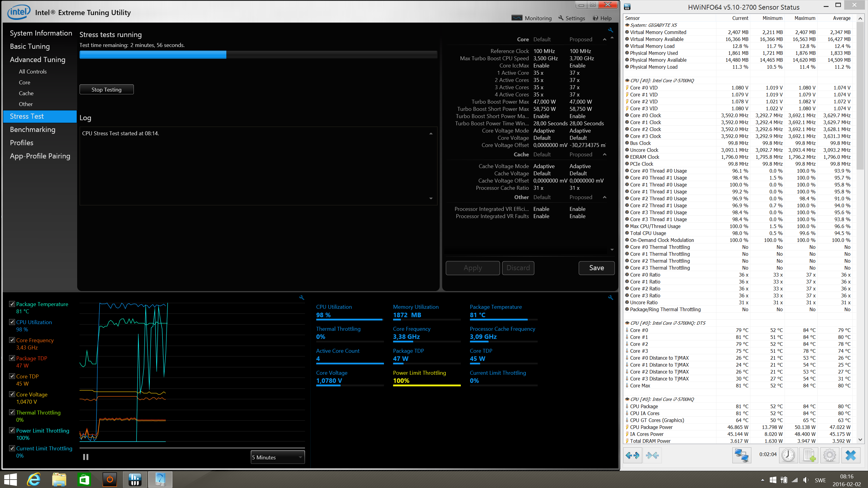Open Basic Tuning section
Screen dimensions: 868x488
30,46
